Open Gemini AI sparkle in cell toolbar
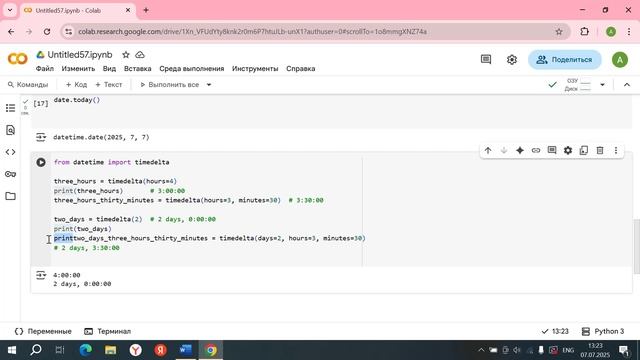This screenshot has height=360, width=640. click(x=520, y=151)
